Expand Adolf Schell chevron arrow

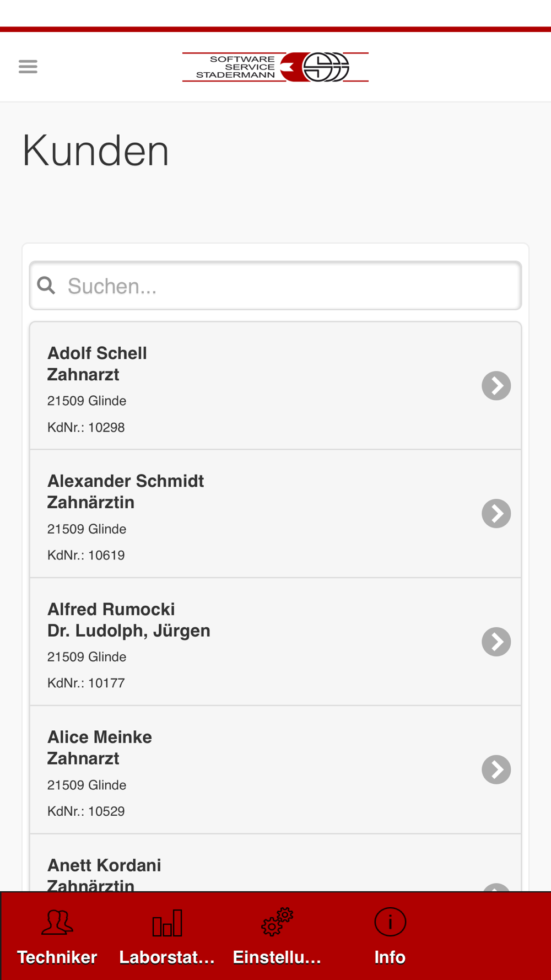[x=496, y=386]
